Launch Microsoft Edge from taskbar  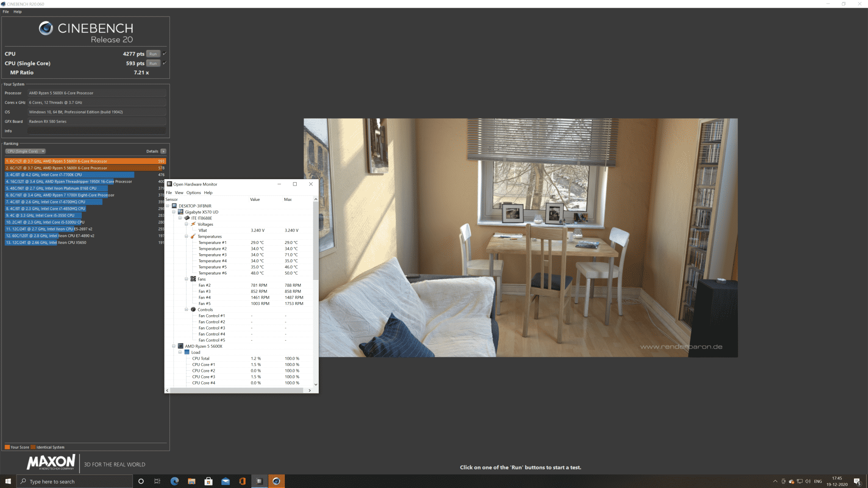175,481
